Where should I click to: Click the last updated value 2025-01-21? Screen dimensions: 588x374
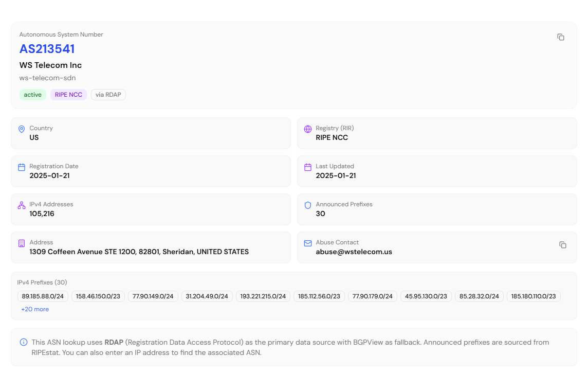(x=336, y=175)
